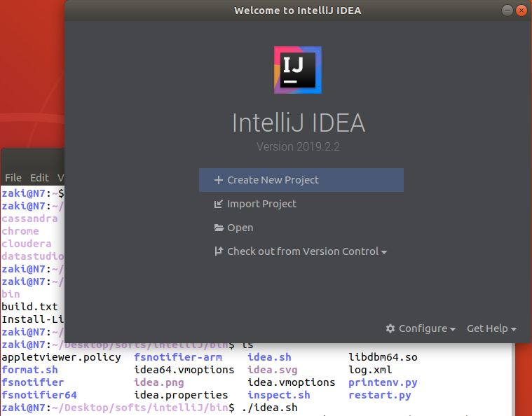
Task: Click the plus icon beside Create New Project
Action: (x=219, y=180)
